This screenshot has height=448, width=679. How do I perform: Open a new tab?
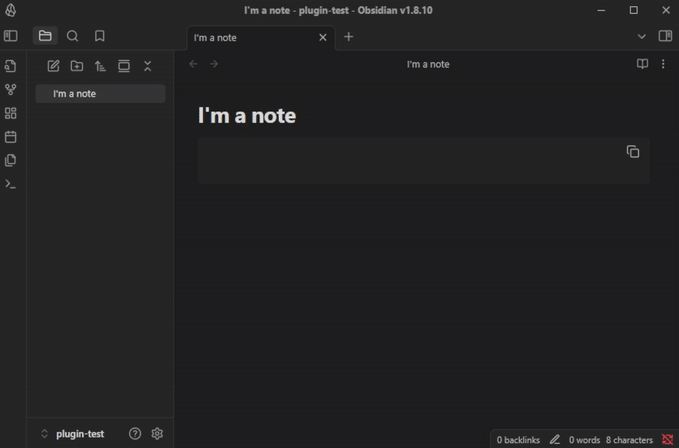click(x=349, y=37)
